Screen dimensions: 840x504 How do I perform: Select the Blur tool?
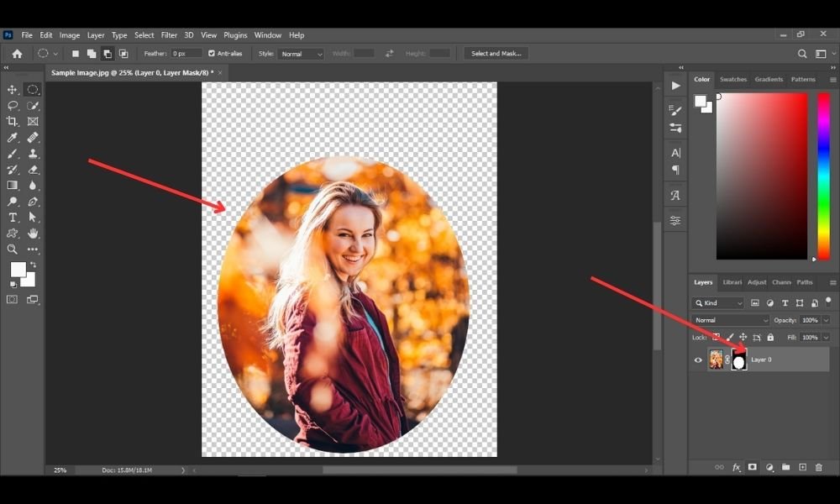pyautogui.click(x=33, y=186)
